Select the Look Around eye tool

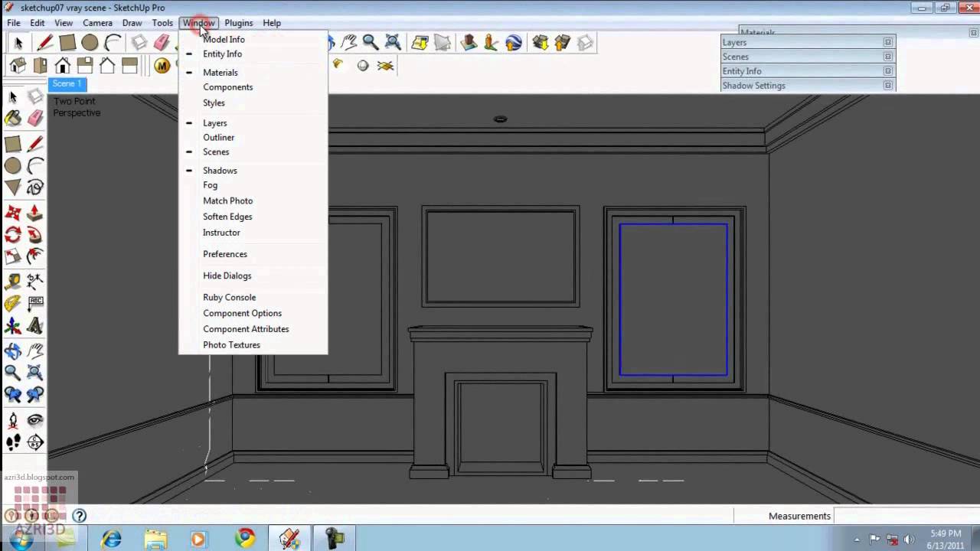click(x=35, y=420)
